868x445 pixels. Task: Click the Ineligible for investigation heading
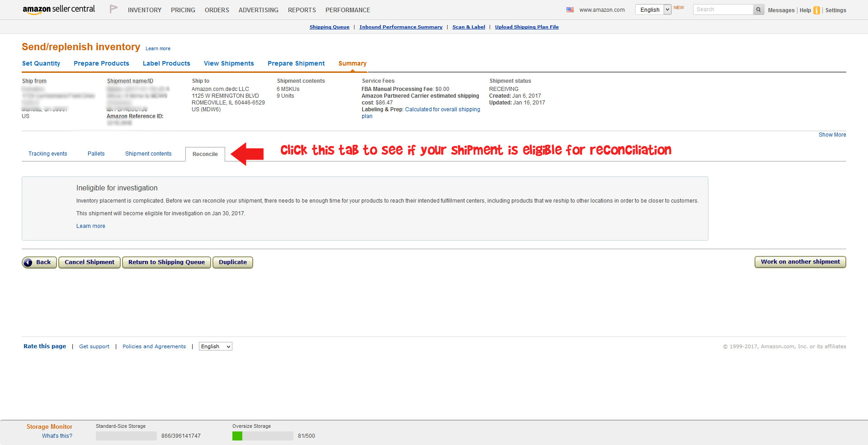tap(117, 188)
